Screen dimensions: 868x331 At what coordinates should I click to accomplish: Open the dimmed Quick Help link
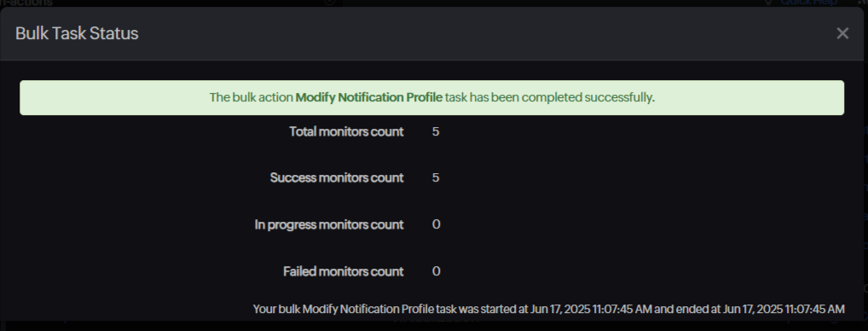809,3
